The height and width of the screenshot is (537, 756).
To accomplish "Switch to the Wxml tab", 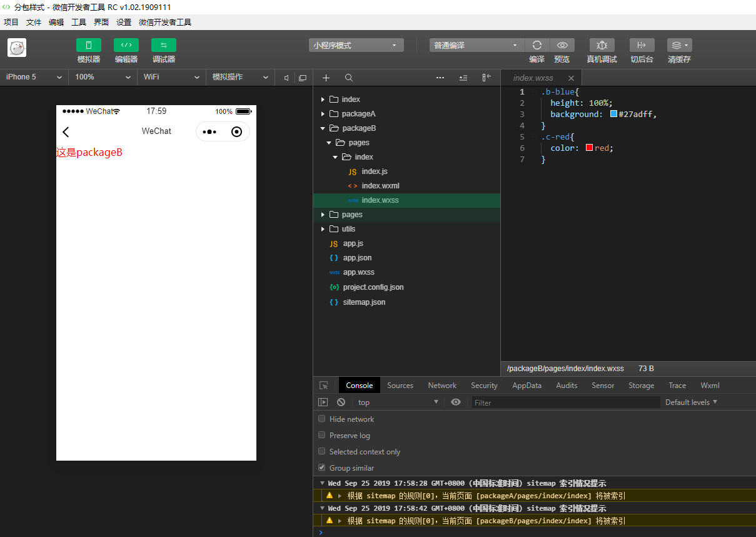I will pos(710,386).
